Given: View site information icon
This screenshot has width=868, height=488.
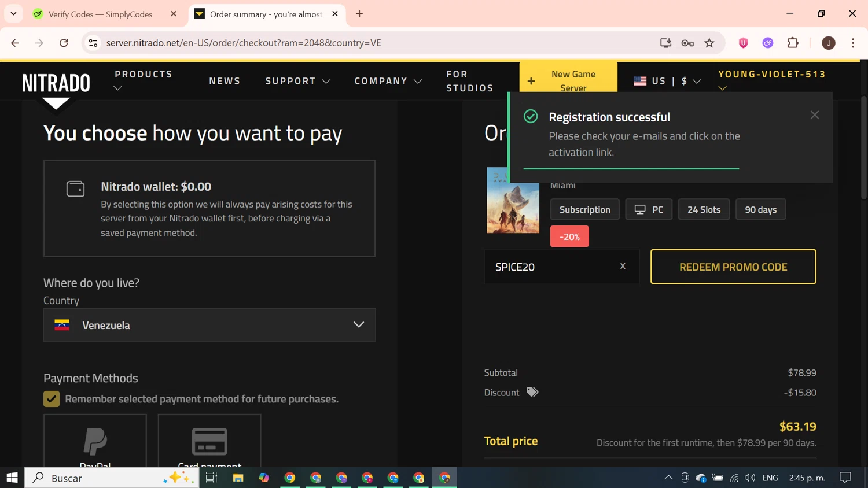Looking at the screenshot, I should [x=93, y=43].
